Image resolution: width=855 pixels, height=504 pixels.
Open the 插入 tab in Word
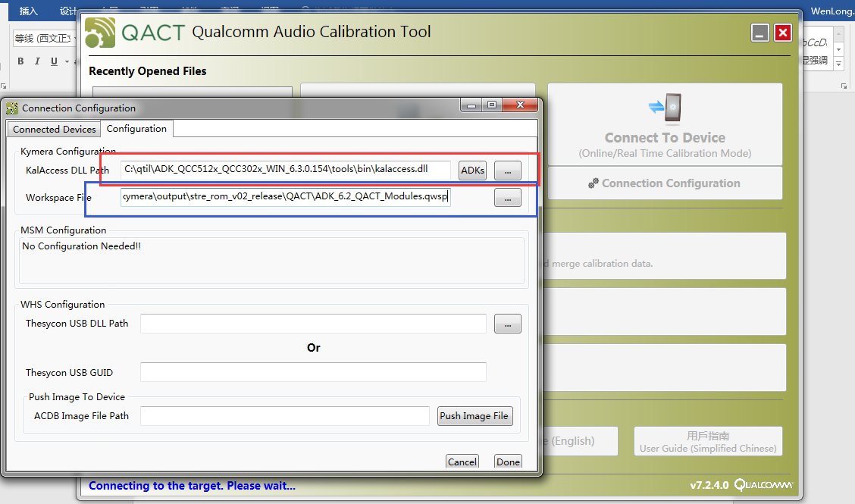point(28,11)
